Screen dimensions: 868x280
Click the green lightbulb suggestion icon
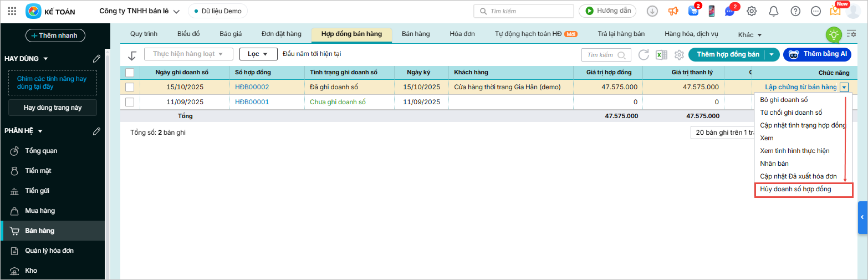(x=833, y=34)
